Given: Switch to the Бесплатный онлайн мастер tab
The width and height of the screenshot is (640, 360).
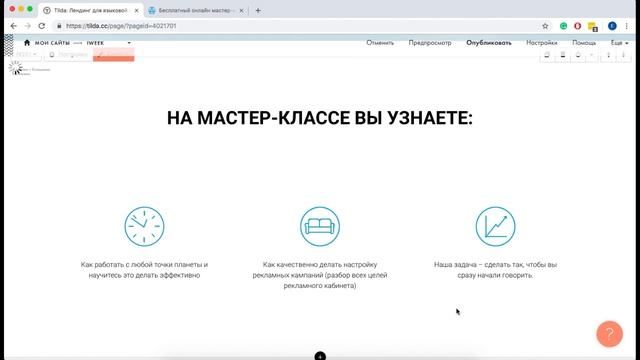Looking at the screenshot, I should (196, 10).
